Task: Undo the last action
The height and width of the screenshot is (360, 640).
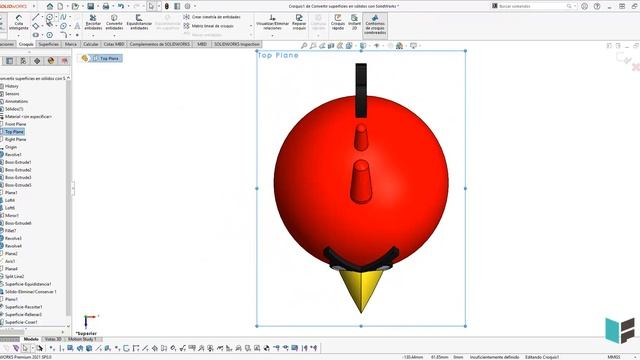Action: [x=121, y=6]
